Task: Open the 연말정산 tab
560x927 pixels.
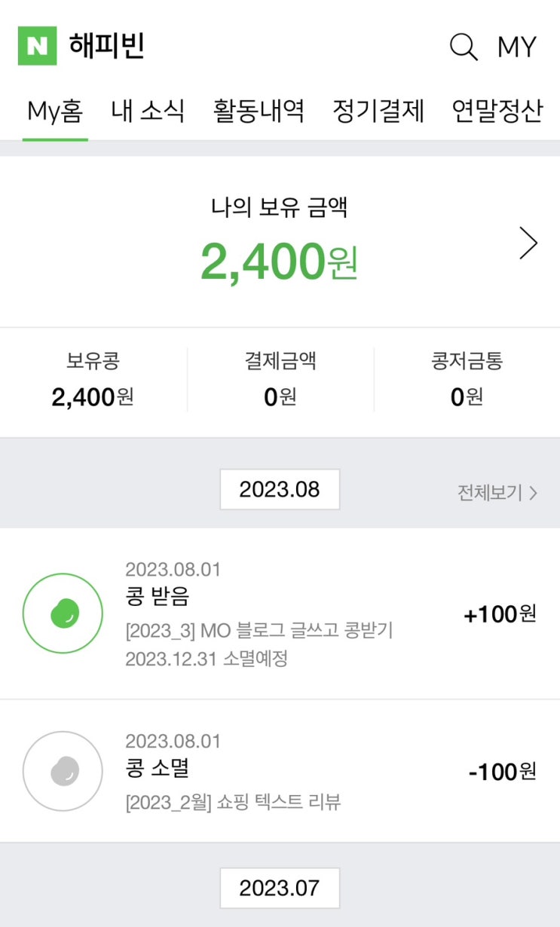Action: click(x=497, y=112)
